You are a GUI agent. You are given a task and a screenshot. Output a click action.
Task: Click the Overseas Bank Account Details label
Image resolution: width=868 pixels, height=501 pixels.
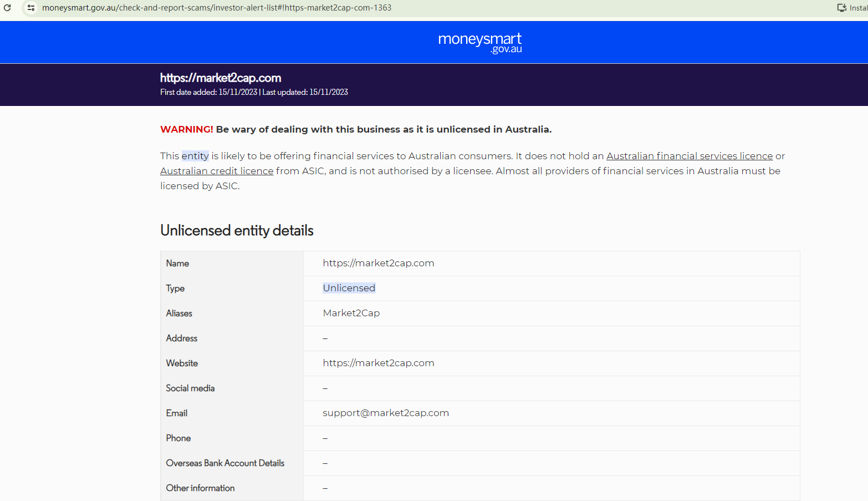[225, 463]
